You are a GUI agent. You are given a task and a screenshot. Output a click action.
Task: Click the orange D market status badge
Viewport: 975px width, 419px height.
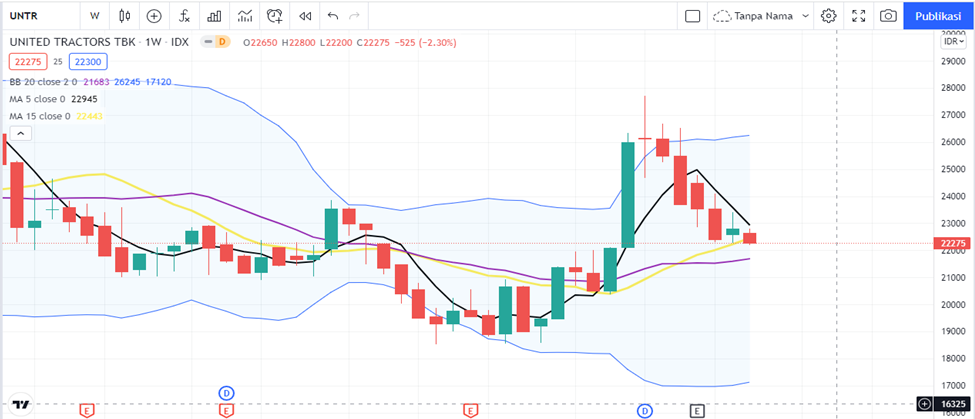pos(223,42)
